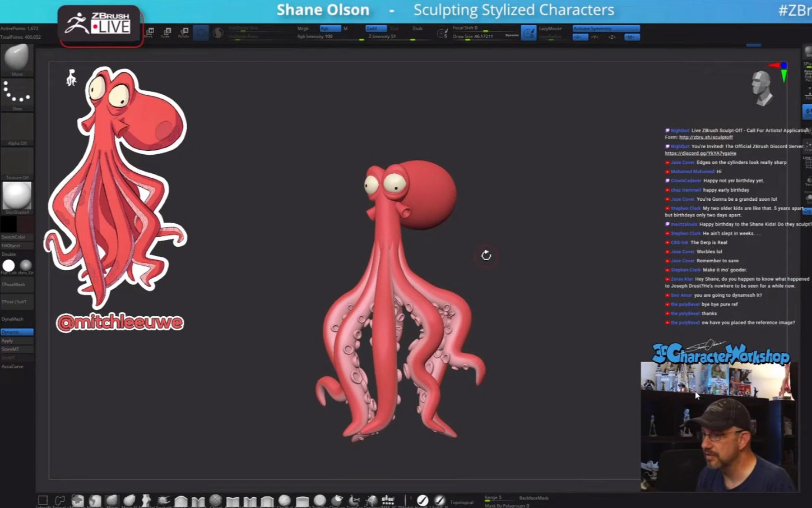Toggle Zsub sculpt mode
This screenshot has height=508, width=812.
point(417,29)
